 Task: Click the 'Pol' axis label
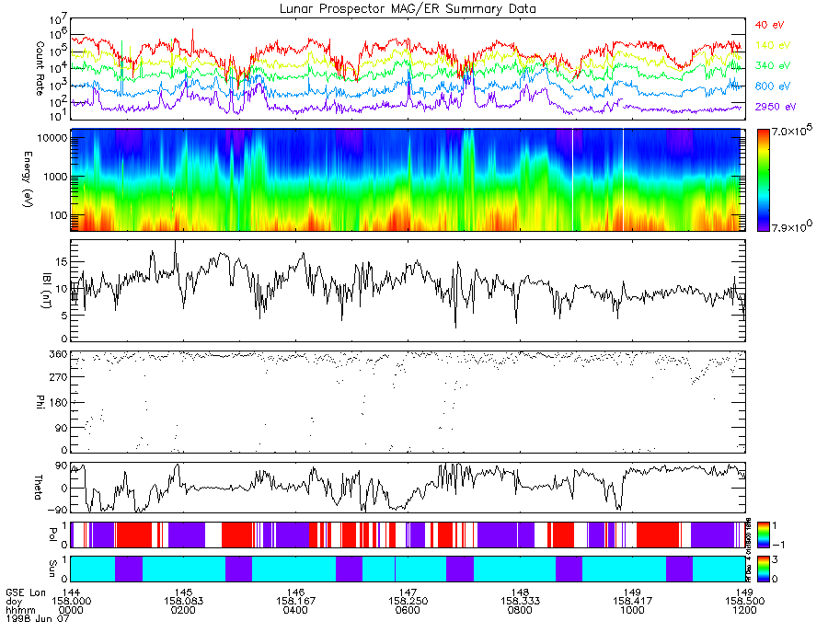point(52,535)
